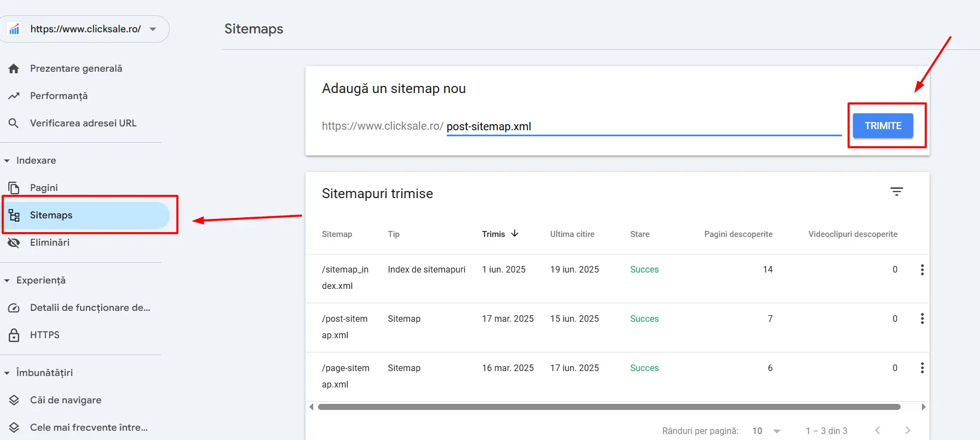Collapse the Indexare section
980x440 pixels.
pyautogui.click(x=7, y=161)
